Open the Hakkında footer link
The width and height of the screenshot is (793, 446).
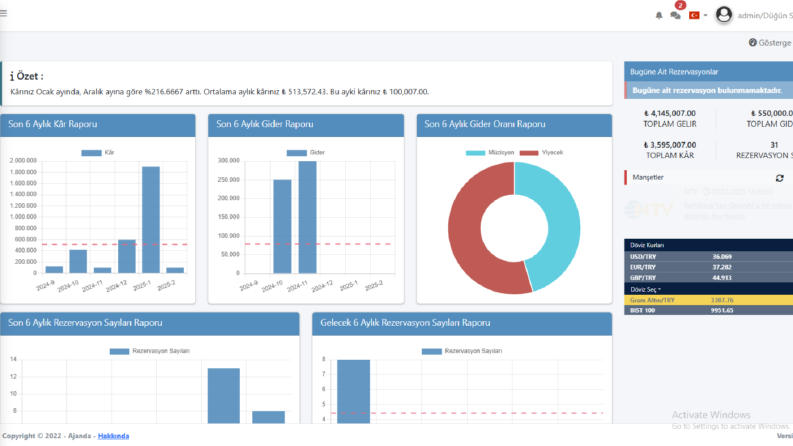pos(113,436)
